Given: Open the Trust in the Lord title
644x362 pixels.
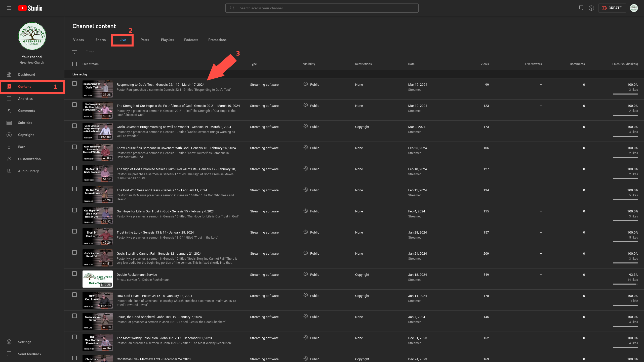Looking at the screenshot, I should click(x=155, y=232).
